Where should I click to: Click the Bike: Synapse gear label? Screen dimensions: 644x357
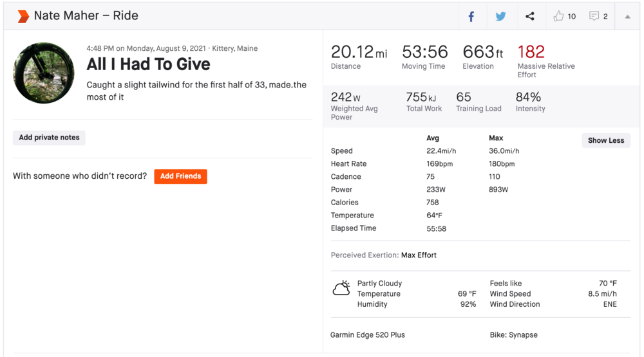pyautogui.click(x=513, y=335)
